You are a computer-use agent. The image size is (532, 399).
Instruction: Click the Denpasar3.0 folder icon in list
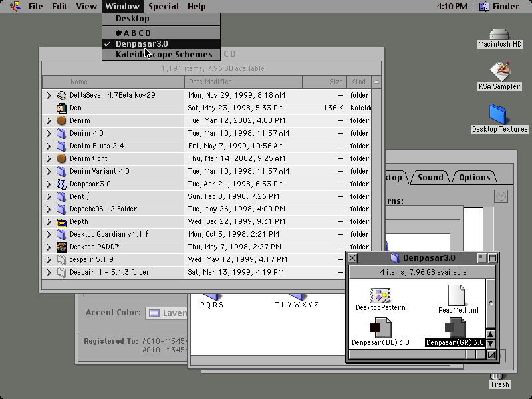pos(61,184)
